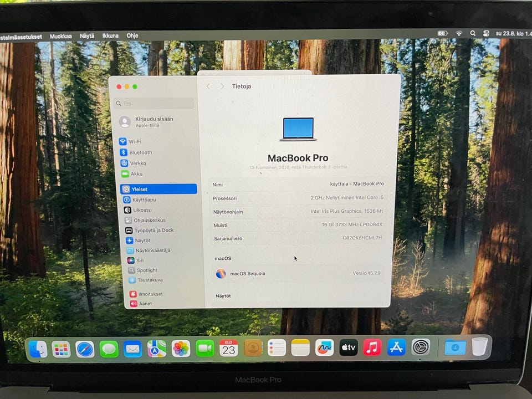Open Mail from the Dock
This screenshot has height=399, width=532.
click(x=132, y=349)
